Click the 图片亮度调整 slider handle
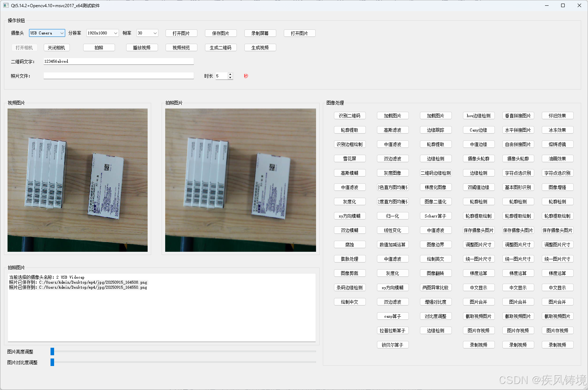The height and width of the screenshot is (390, 588). click(52, 351)
